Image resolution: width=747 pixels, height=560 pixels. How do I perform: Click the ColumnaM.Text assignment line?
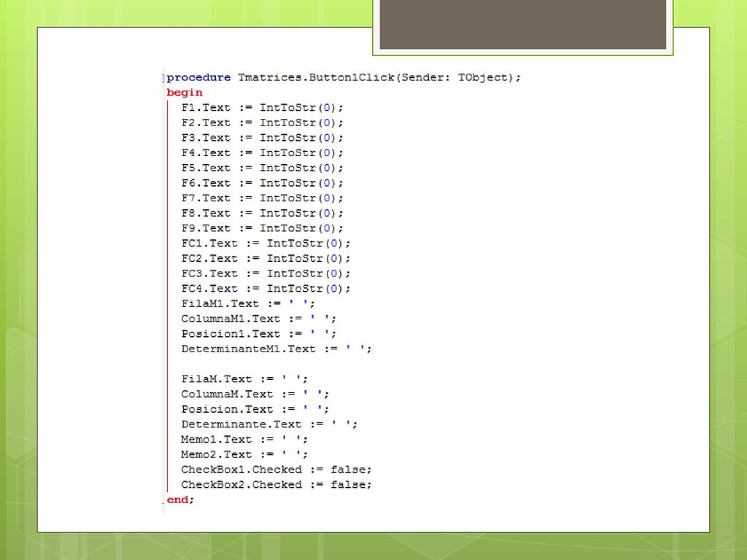(255, 394)
